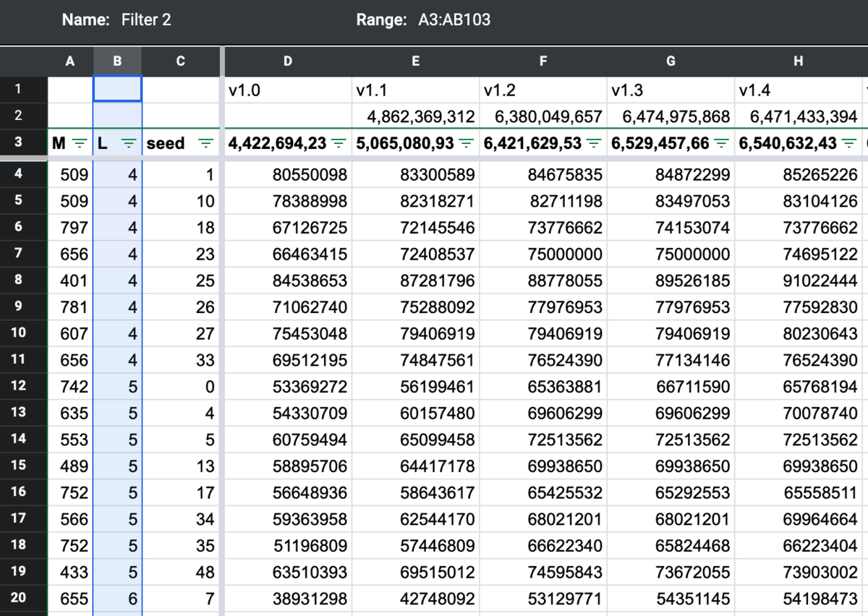Screen dimensions: 868x616
Task: Click M value 797 in row 6
Action: tap(70, 227)
